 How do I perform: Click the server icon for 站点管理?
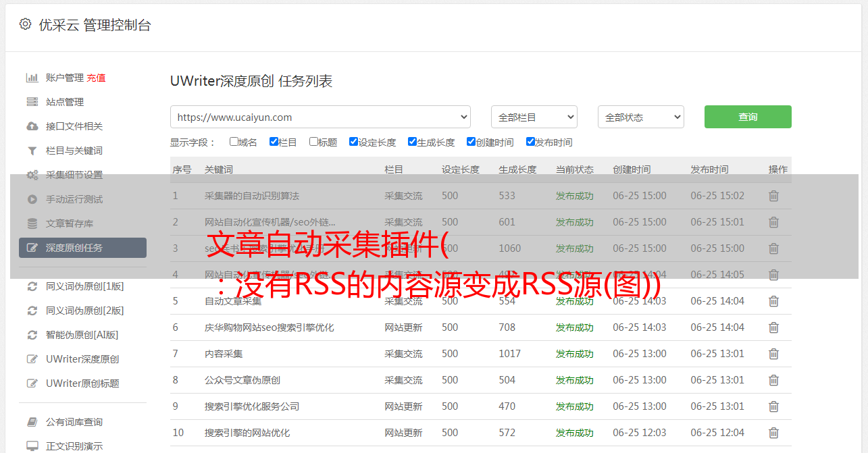click(32, 102)
